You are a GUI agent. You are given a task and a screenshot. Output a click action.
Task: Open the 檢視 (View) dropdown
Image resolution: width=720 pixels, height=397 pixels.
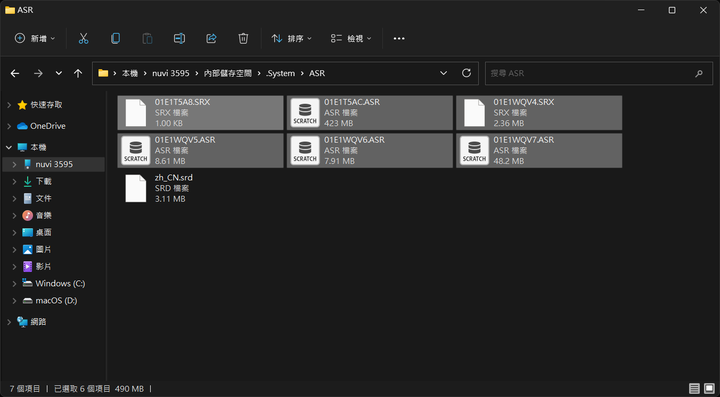tap(351, 39)
